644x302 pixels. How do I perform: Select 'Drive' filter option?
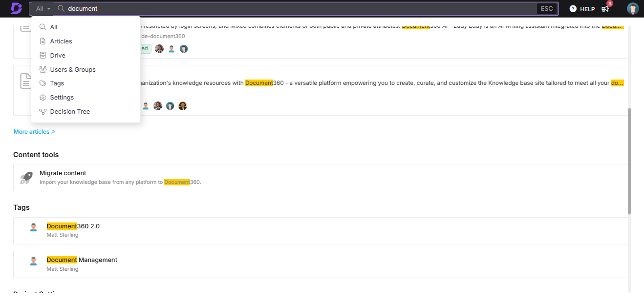86,56
